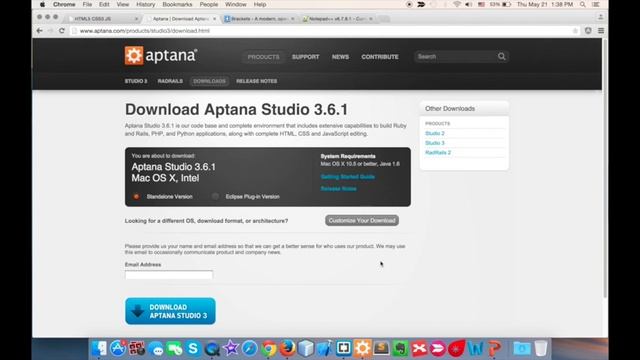
Task: Open RadRails 2 under Other Downloads
Action: click(438, 153)
